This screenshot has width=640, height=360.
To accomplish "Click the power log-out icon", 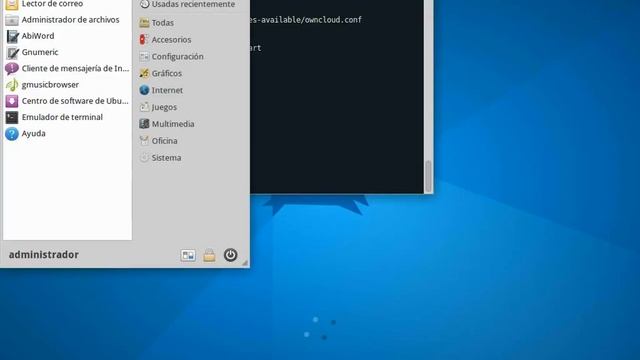I will (x=230, y=255).
